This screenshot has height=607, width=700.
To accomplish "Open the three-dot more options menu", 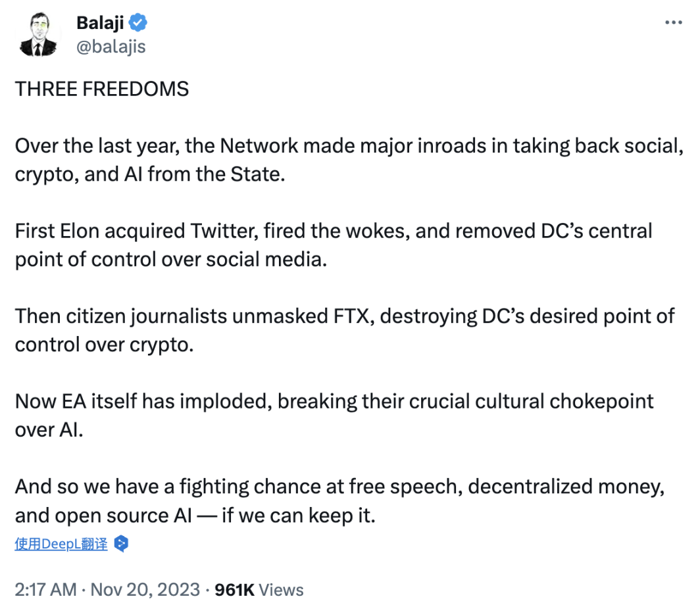I will coord(673,22).
